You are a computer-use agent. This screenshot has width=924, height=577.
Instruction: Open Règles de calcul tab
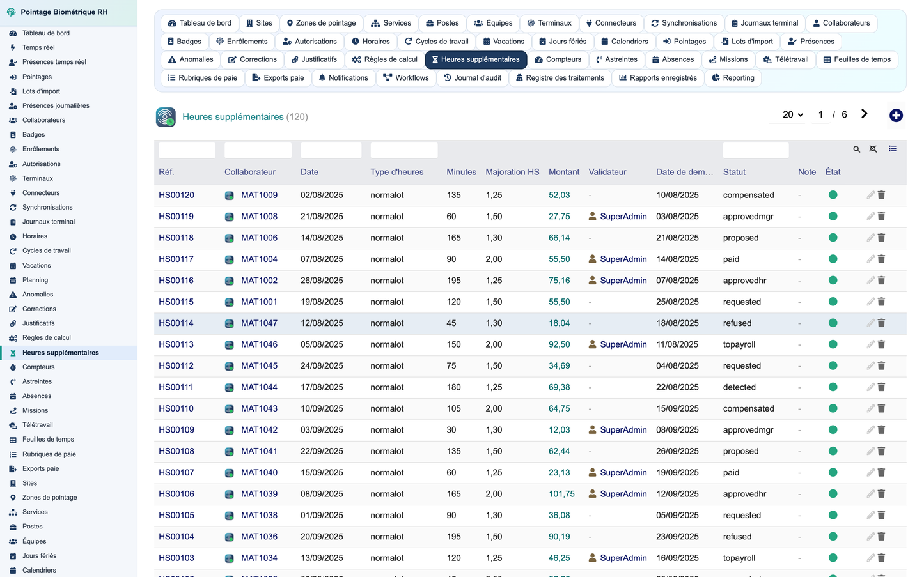[385, 59]
